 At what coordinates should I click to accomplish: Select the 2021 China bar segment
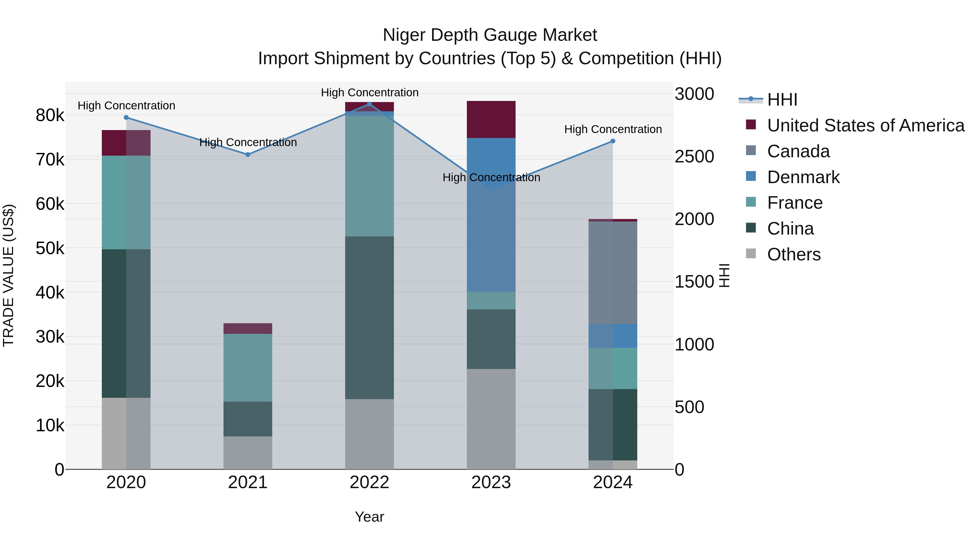[x=248, y=419]
